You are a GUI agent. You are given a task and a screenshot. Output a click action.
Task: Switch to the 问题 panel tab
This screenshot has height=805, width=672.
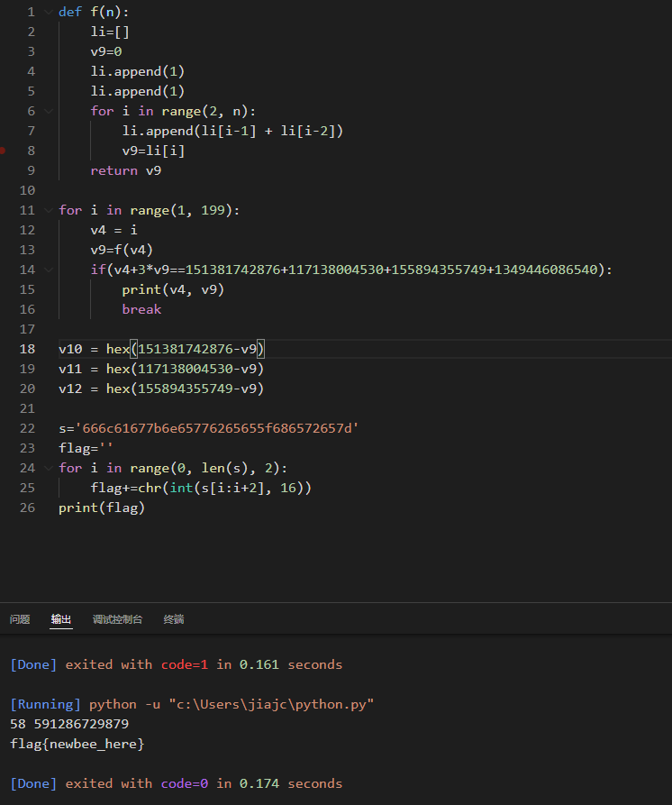pyautogui.click(x=20, y=620)
